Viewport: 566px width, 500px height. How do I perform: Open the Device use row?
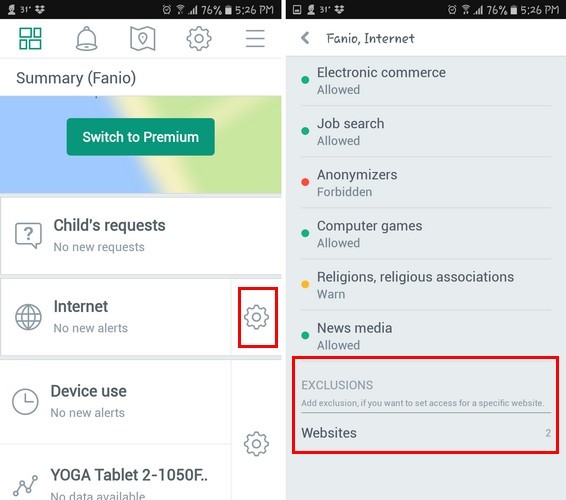click(116, 401)
